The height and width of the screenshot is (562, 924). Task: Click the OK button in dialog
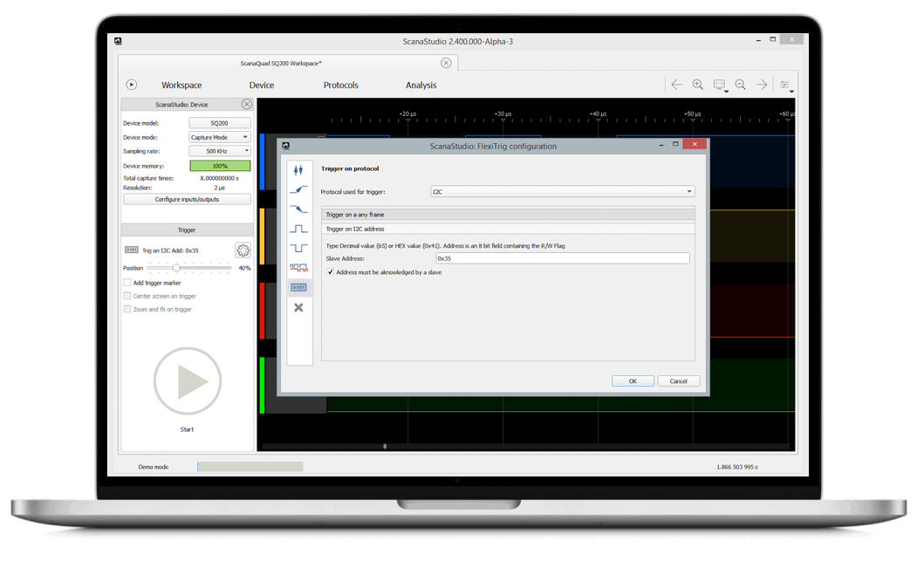633,381
